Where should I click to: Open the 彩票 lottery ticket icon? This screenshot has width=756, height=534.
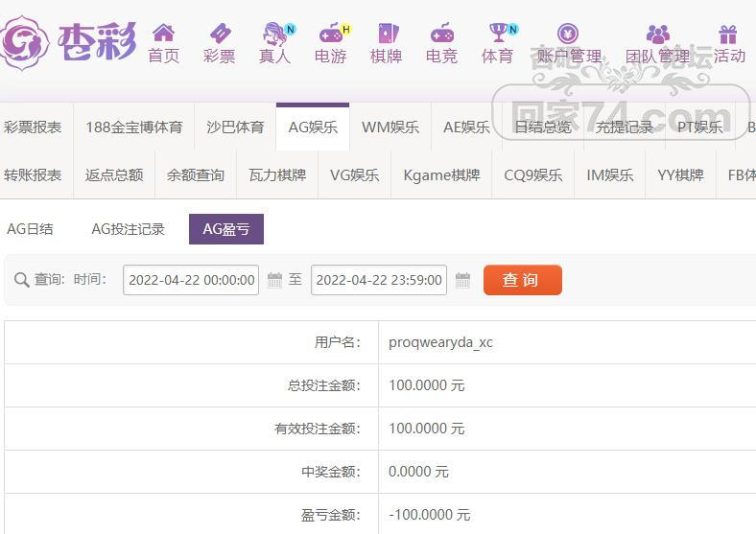coord(220,33)
